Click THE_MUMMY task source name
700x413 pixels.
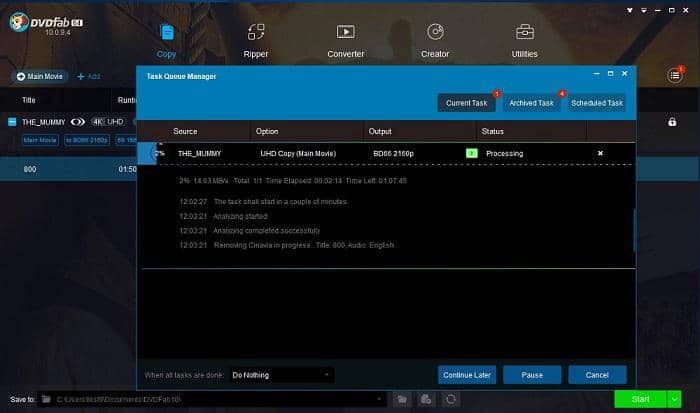click(200, 154)
